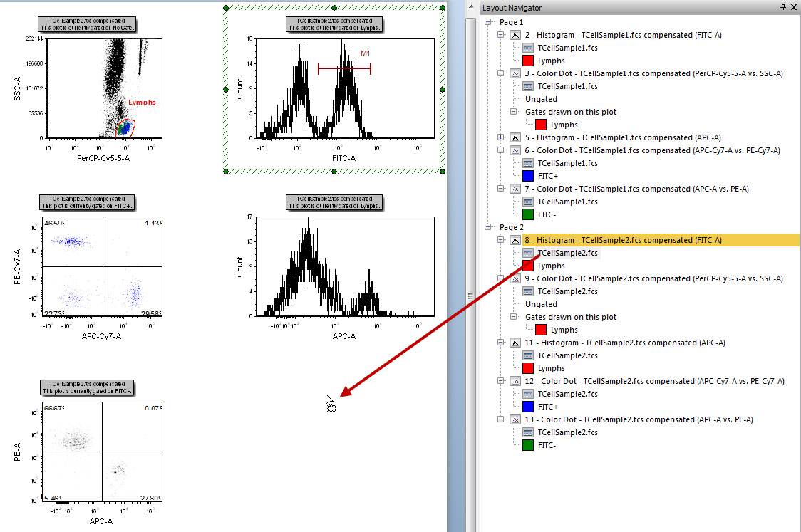Viewport: 801px width, 532px height.
Task: Click red Lymphs gate label on dot plot
Action: click(x=142, y=103)
